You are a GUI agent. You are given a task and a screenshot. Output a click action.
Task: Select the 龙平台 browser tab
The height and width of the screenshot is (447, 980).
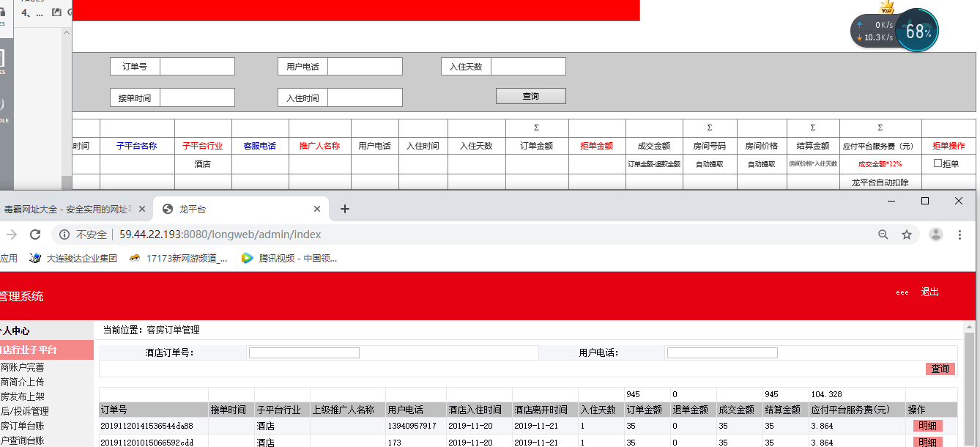tap(242, 209)
